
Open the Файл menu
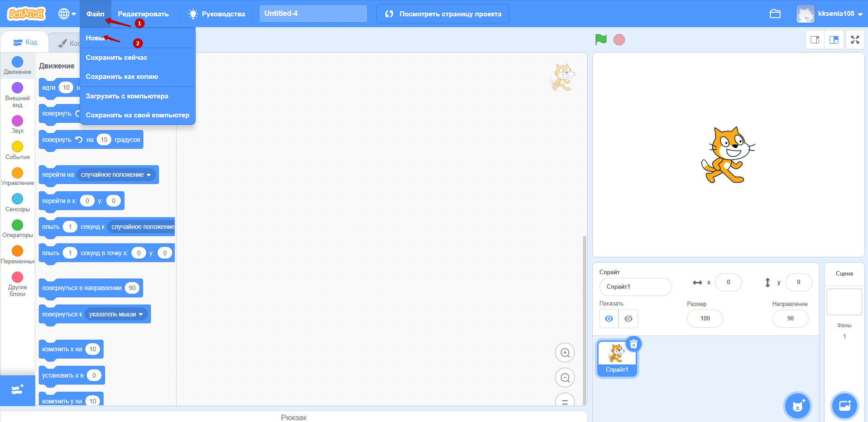[95, 14]
